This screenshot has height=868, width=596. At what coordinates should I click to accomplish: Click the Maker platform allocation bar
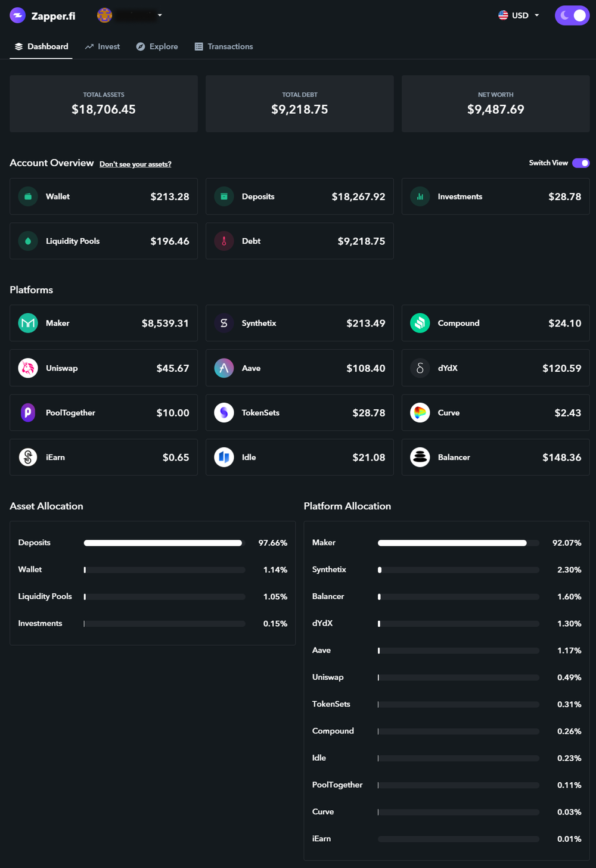pyautogui.click(x=459, y=543)
